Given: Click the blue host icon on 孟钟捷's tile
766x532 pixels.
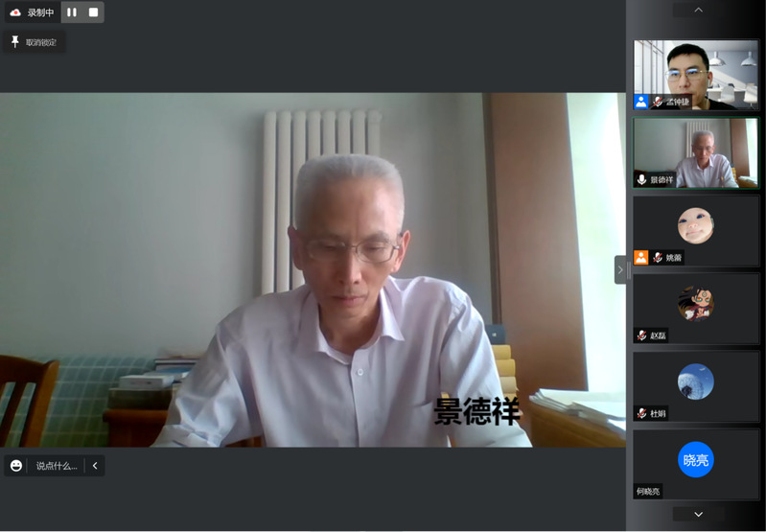Looking at the screenshot, I should [x=641, y=102].
